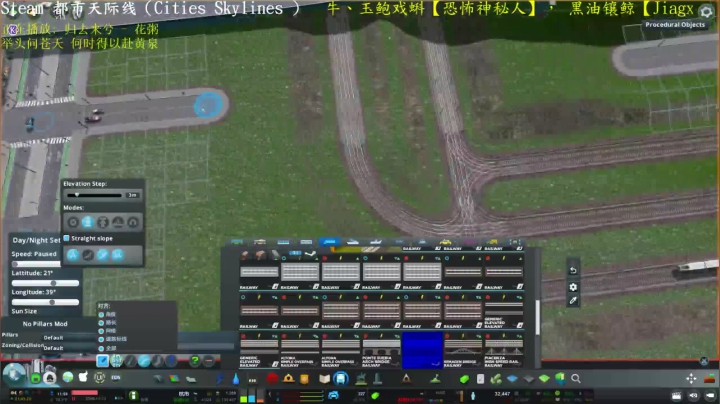Choose the Remagen Bridge Railway thumbnail

pos(463,351)
